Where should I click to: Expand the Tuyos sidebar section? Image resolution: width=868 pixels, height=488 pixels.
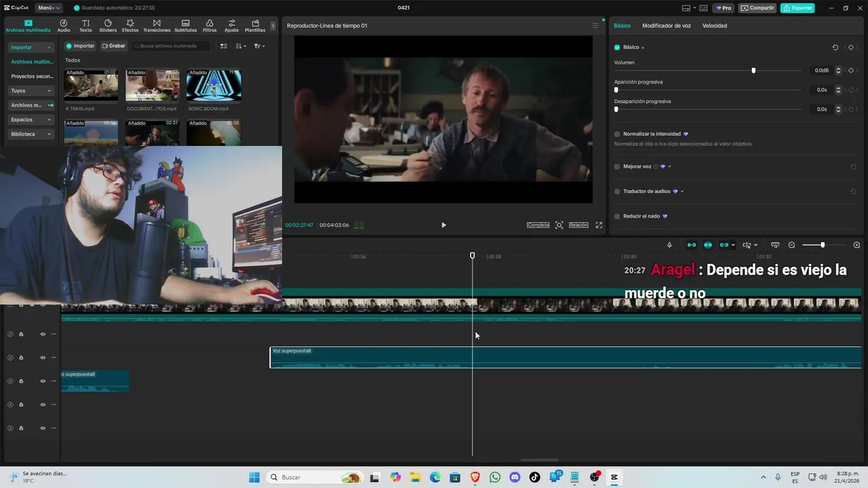(x=31, y=91)
